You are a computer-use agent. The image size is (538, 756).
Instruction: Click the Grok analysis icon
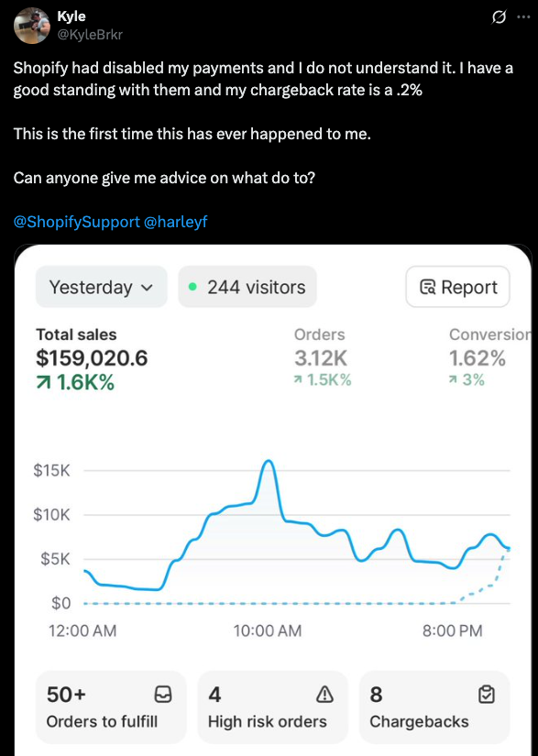498,16
